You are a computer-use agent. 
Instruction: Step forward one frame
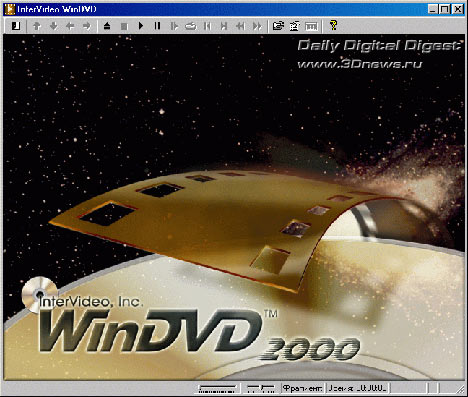pos(174,26)
